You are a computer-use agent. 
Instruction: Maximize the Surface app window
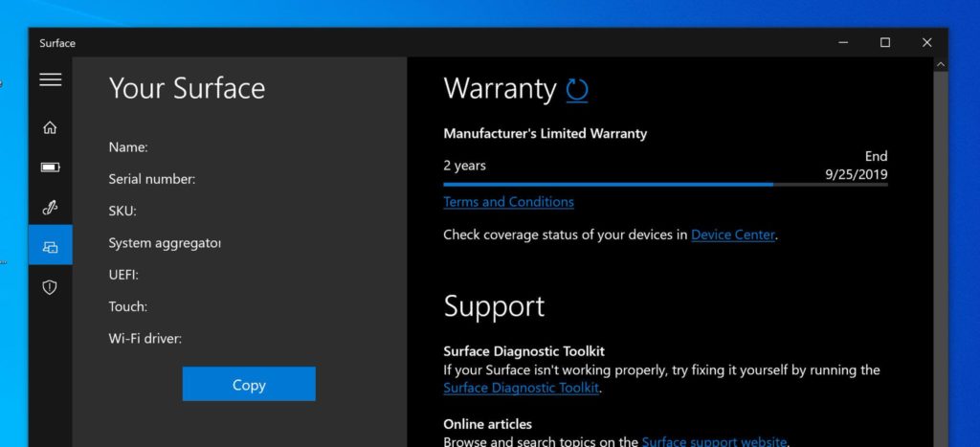click(885, 43)
